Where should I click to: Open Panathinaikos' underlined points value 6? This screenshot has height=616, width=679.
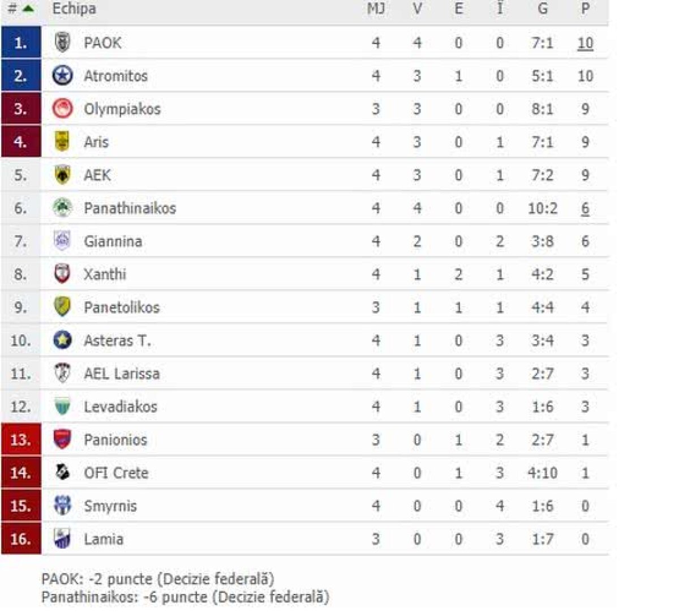coord(585,208)
